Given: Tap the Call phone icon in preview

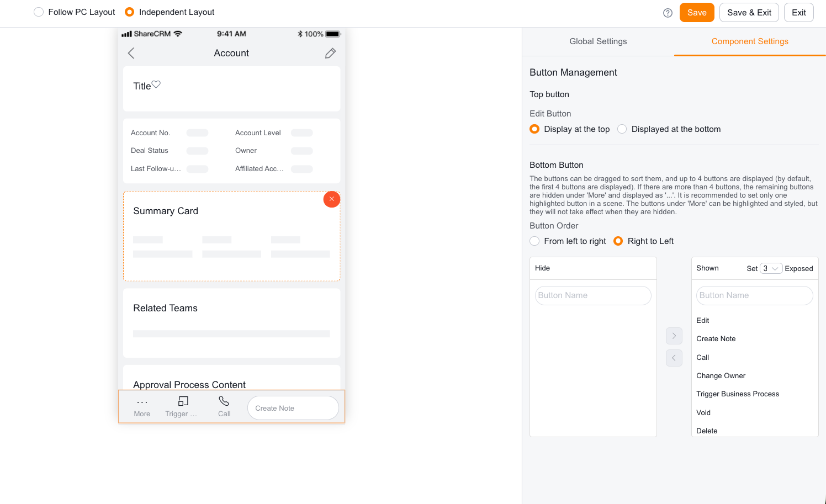Looking at the screenshot, I should pos(224,401).
